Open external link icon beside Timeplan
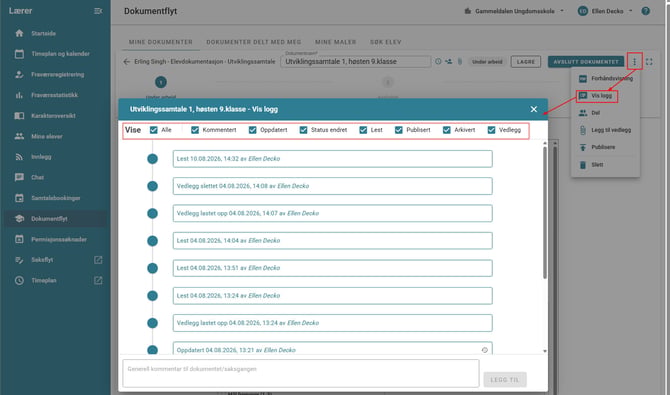Screen dimensions: 670x395 click(98, 280)
